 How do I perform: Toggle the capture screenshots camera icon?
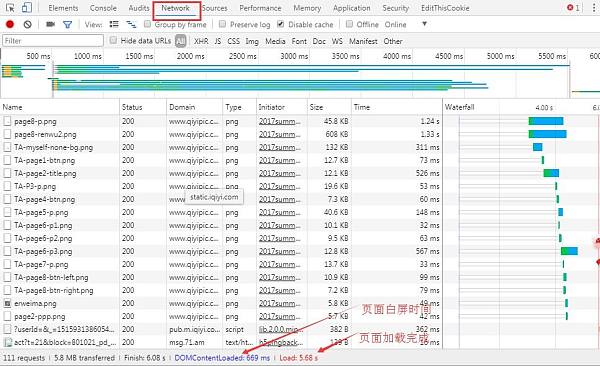(50, 25)
